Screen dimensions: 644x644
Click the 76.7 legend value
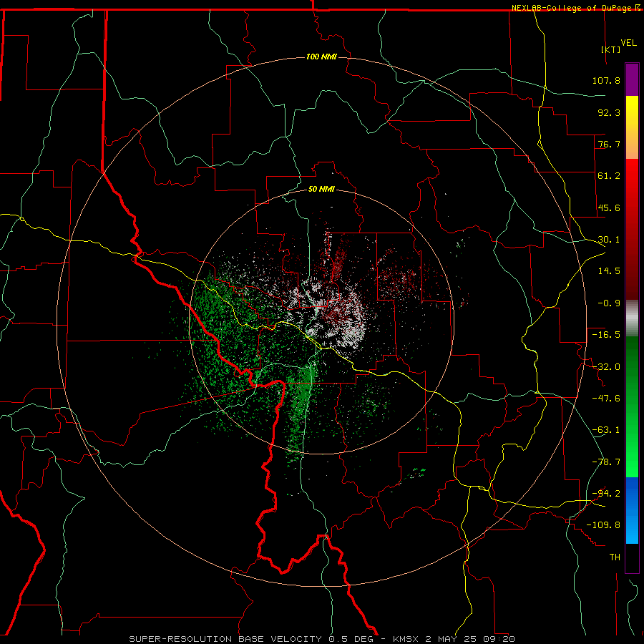(x=609, y=144)
